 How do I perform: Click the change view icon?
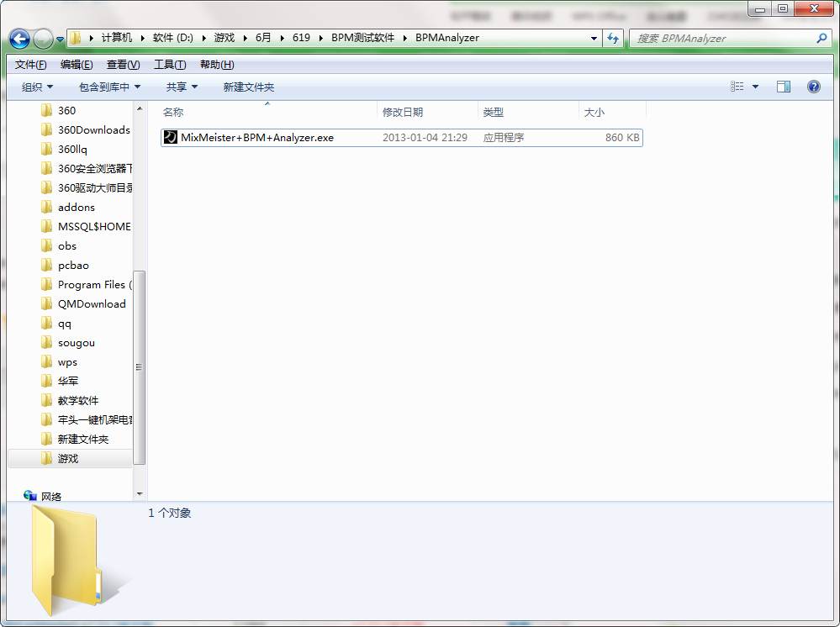pyautogui.click(x=737, y=87)
